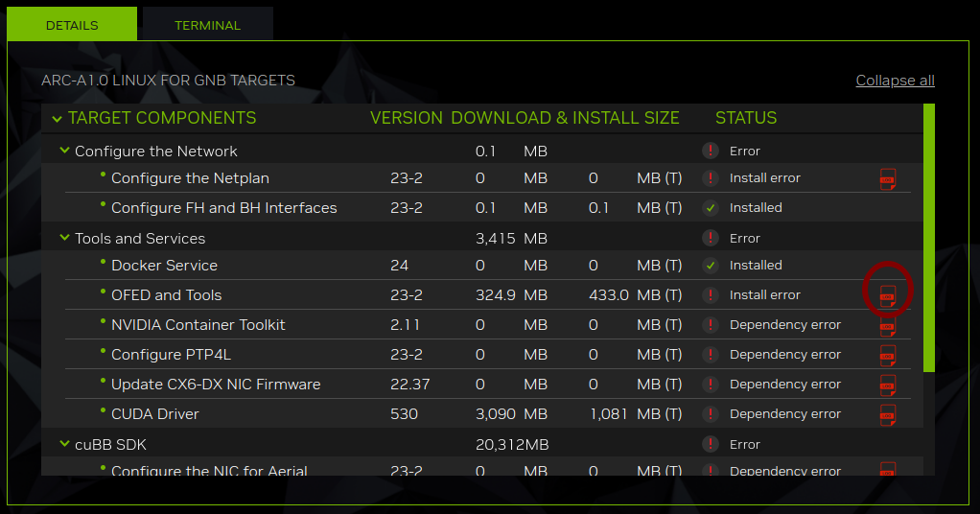Click error icon beside Tools and Services
980x514 pixels.
(710, 238)
